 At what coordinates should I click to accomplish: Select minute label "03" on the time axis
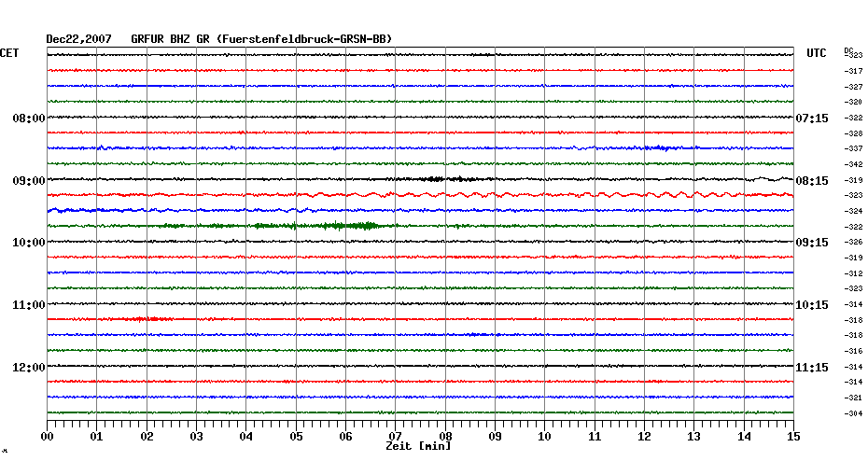click(197, 437)
